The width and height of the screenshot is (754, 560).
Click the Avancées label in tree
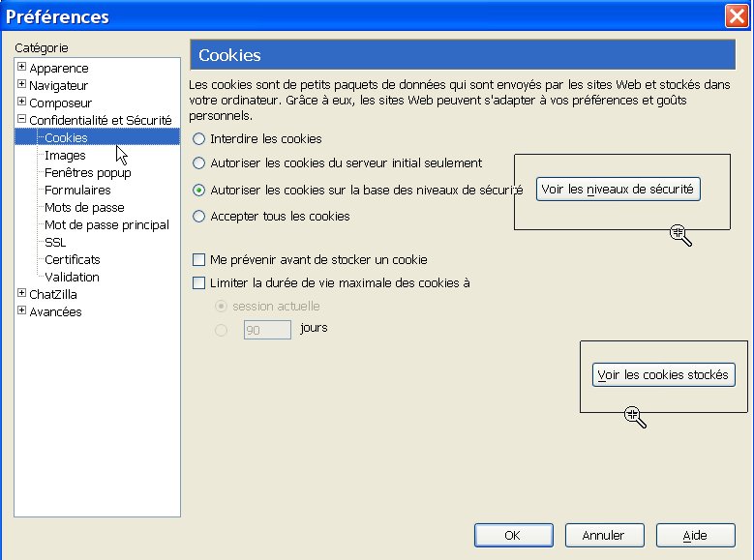point(55,311)
